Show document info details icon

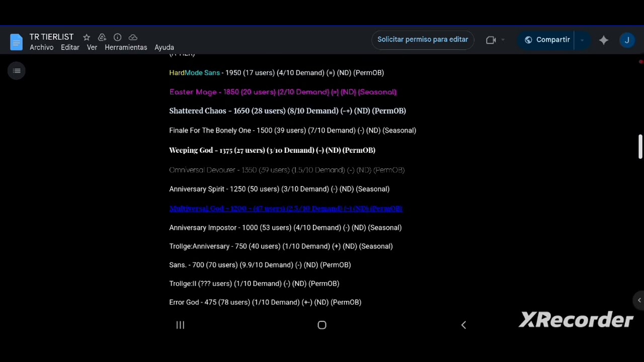117,37
